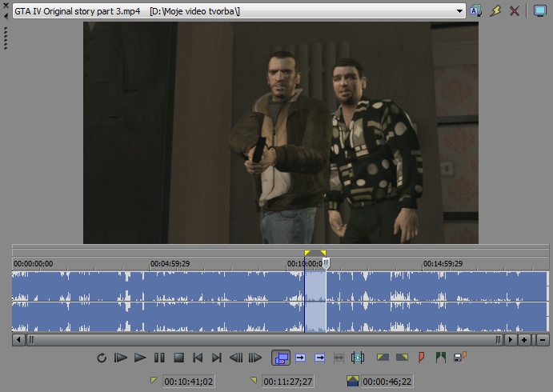
Task: Click the Sort Trimmer History icon
Action: click(x=475, y=11)
